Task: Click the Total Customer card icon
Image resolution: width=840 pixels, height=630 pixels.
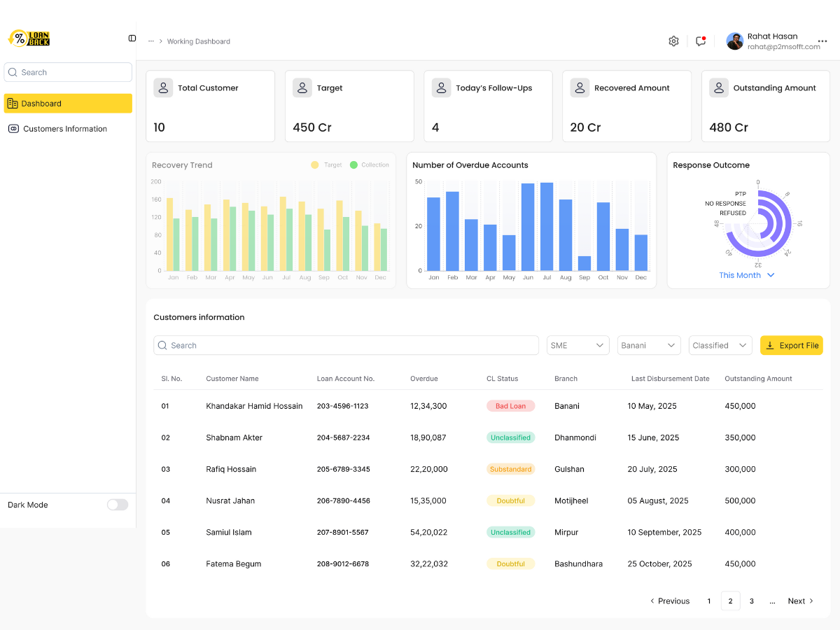Action: click(x=163, y=88)
